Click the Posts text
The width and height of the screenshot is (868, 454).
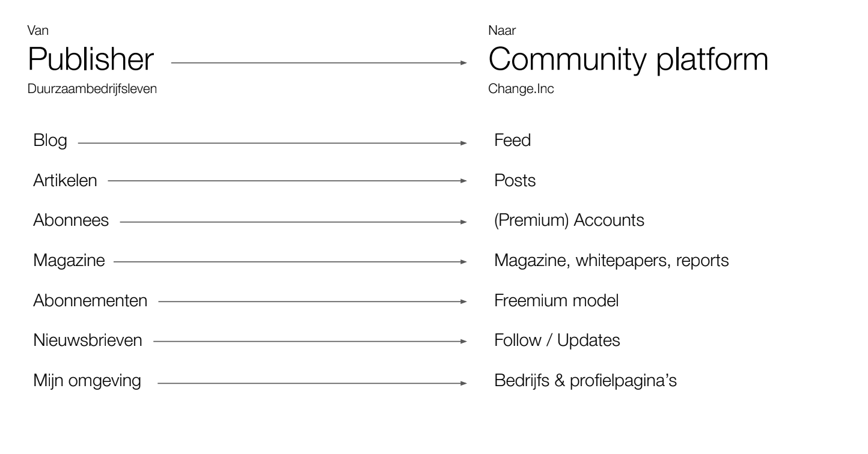click(515, 181)
